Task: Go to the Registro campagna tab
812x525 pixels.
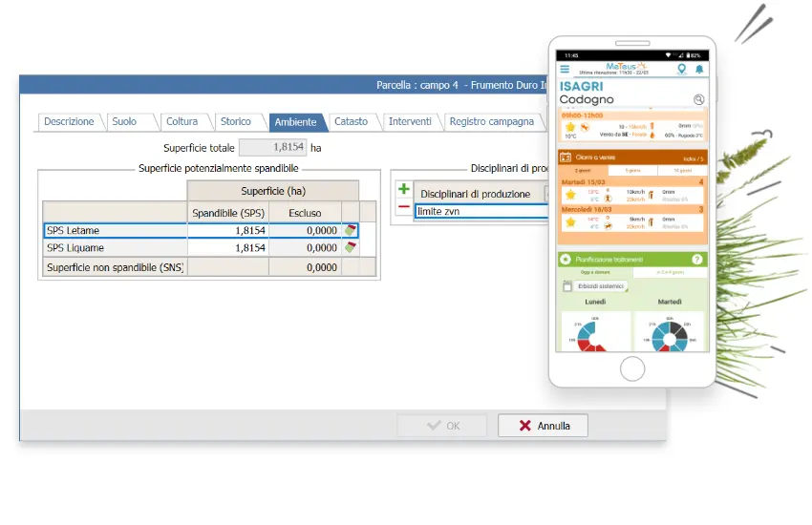Action: (491, 121)
